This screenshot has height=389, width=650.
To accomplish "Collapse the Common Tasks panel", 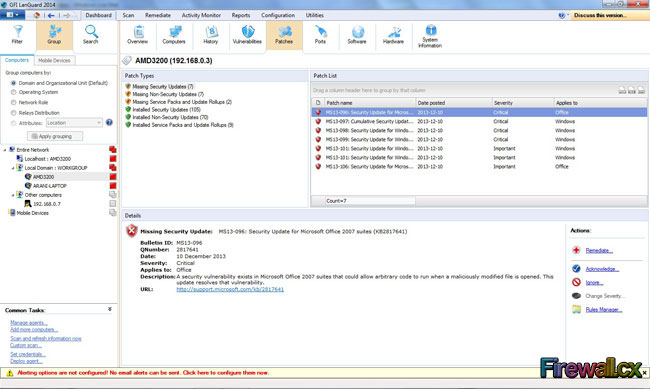I will point(109,309).
